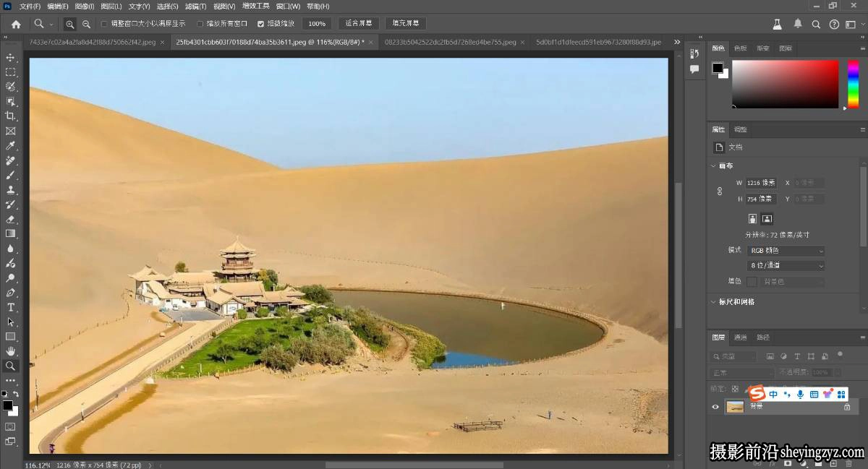Open the 7433e7c02a4a2fa8d42f88d750662f42.jpeg document tab

93,42
